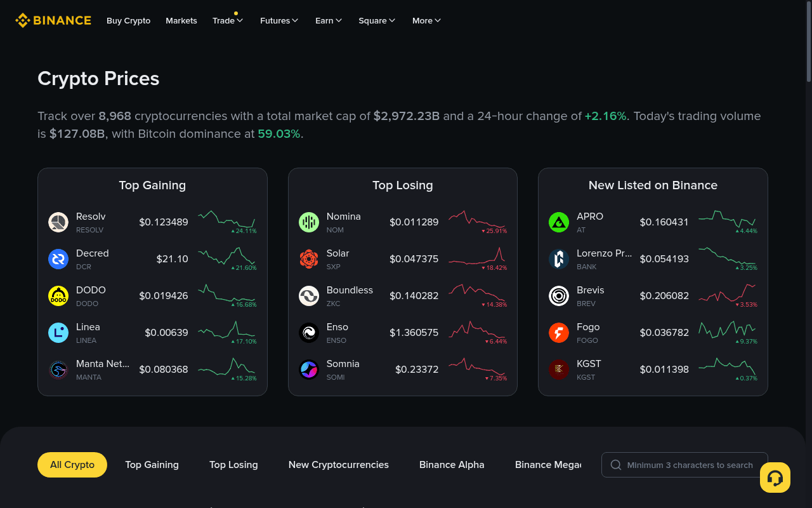Switch to the New Cryptocurrencies tab
The image size is (812, 508).
pyautogui.click(x=339, y=465)
